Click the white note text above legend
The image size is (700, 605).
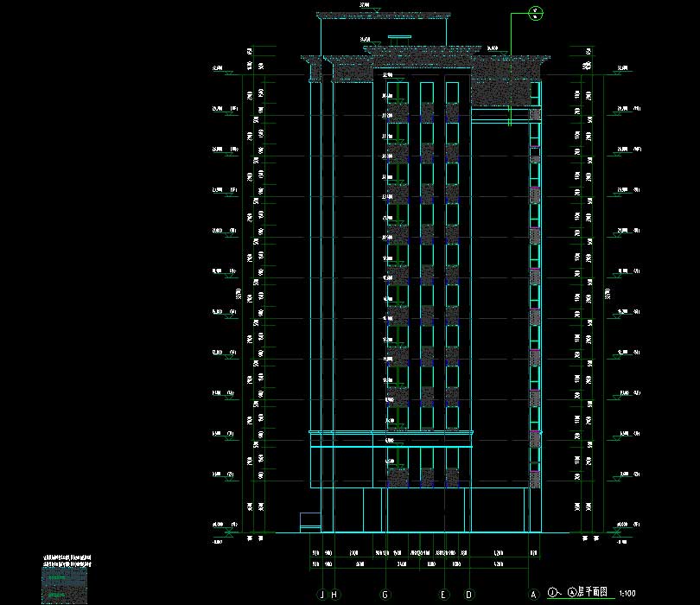[65, 561]
